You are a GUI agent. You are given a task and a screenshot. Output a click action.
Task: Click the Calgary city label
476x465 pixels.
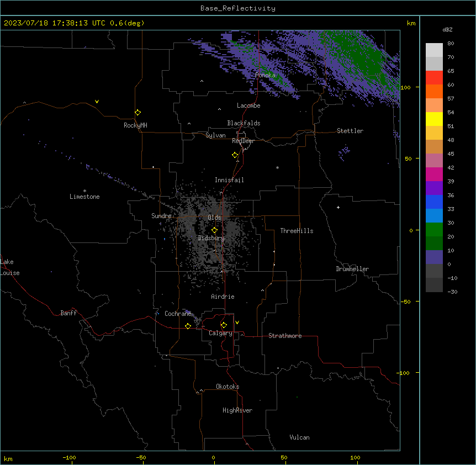pyautogui.click(x=220, y=333)
